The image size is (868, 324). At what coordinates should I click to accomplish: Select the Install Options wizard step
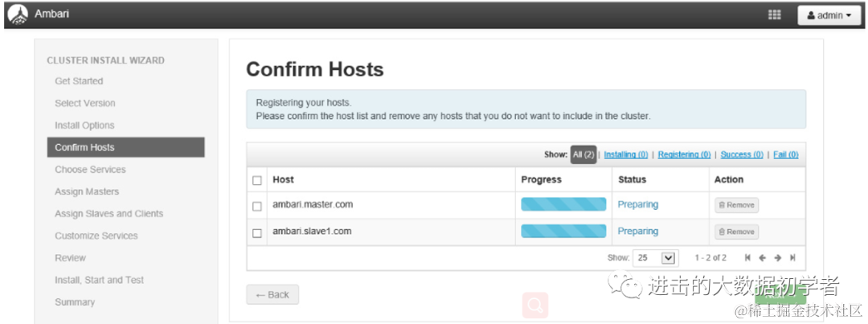(84, 125)
